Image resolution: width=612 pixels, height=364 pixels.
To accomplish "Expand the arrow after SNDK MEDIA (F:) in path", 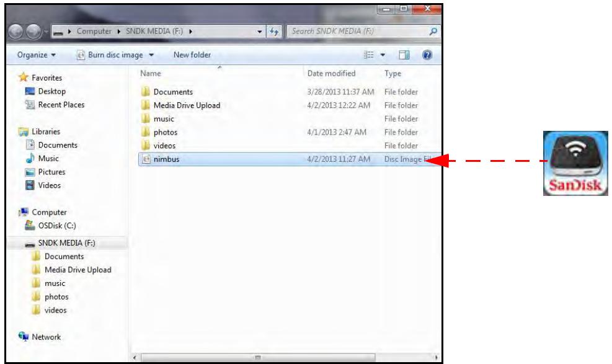I will 190,31.
